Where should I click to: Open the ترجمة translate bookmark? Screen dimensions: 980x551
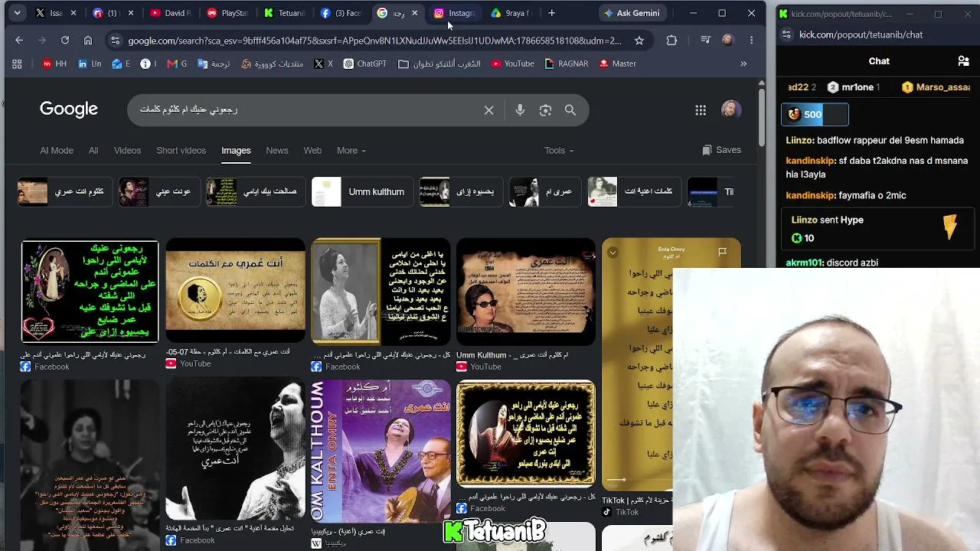tap(214, 64)
